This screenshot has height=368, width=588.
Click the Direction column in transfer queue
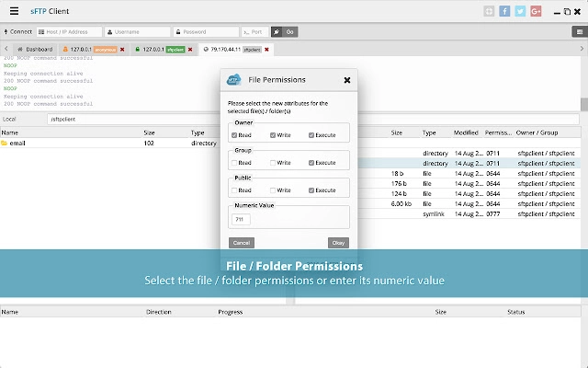pyautogui.click(x=159, y=312)
